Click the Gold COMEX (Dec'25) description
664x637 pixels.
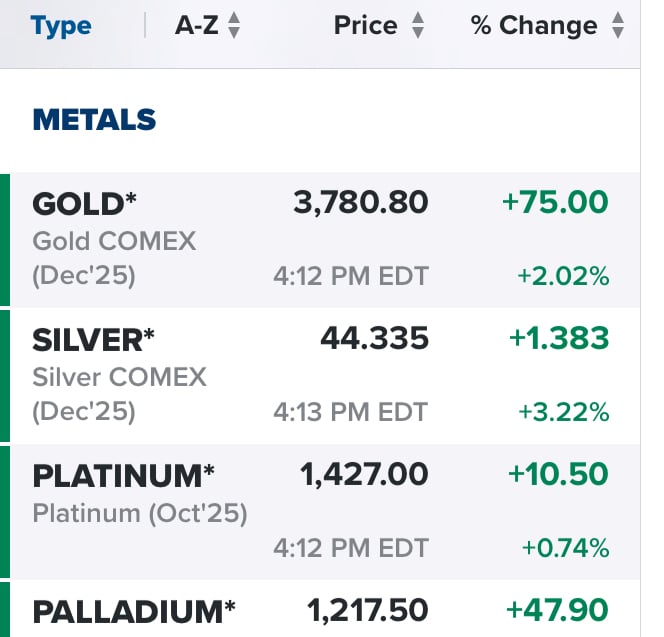tap(114, 258)
